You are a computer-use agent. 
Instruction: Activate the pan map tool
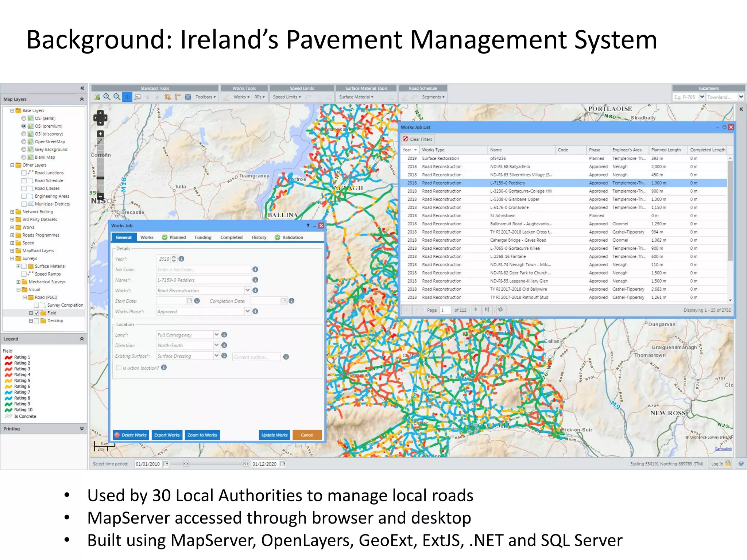(x=127, y=97)
